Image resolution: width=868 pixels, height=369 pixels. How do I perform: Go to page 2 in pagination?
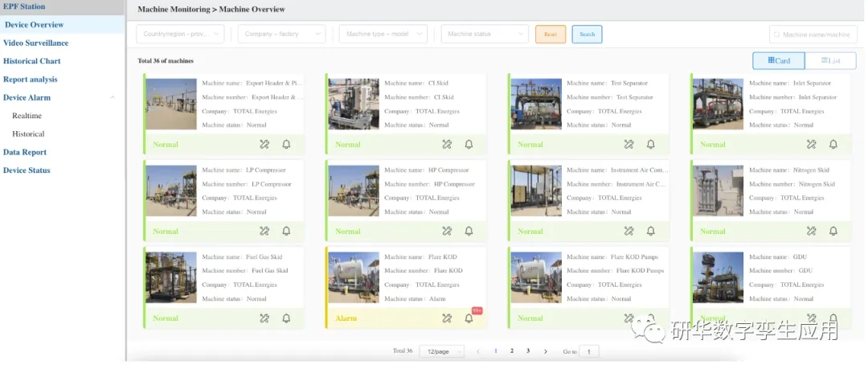[512, 351]
